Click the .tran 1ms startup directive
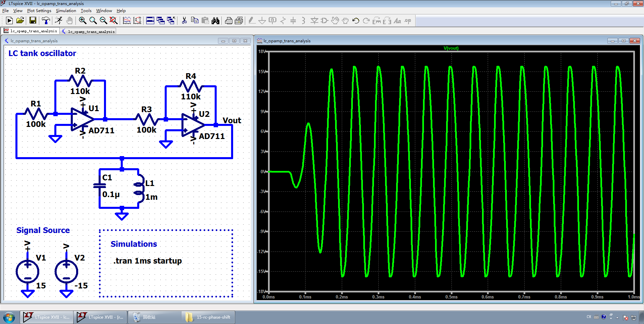The image size is (644, 324). coord(148,261)
